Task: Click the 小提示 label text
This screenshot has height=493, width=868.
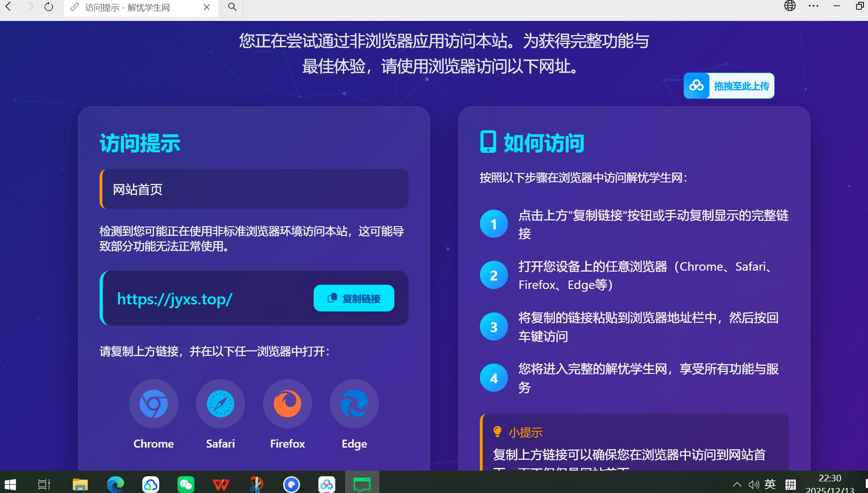Action: pos(525,432)
